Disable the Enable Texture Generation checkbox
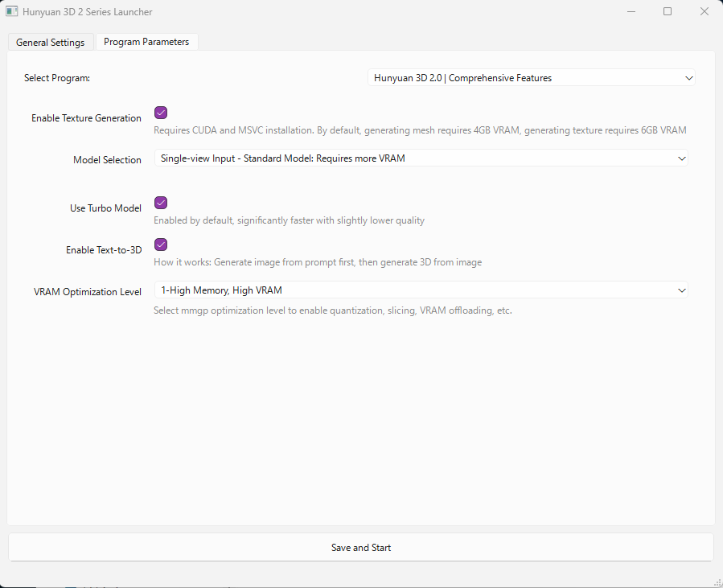This screenshot has width=723, height=588. tap(161, 113)
